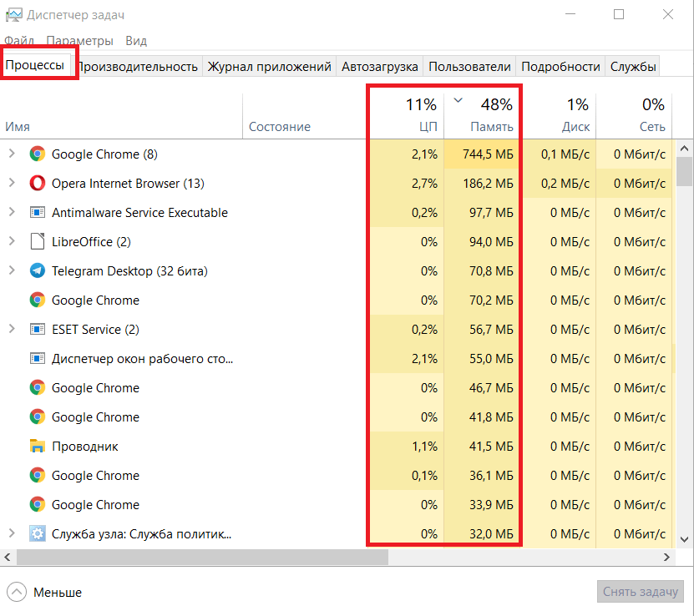Screen dimensions: 694x616
Task: Select the 94,0 МБ memory value
Action: coord(491,241)
